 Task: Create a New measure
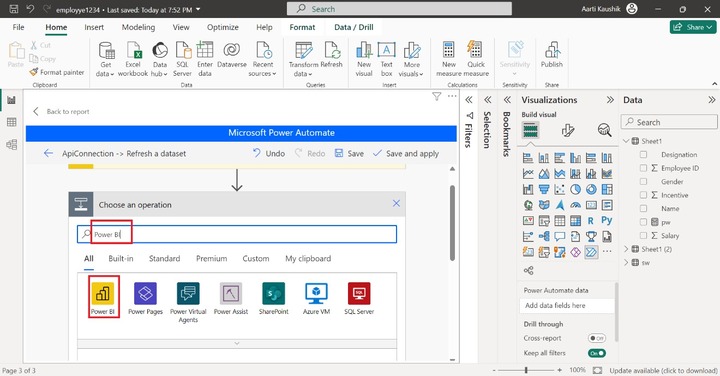point(449,60)
